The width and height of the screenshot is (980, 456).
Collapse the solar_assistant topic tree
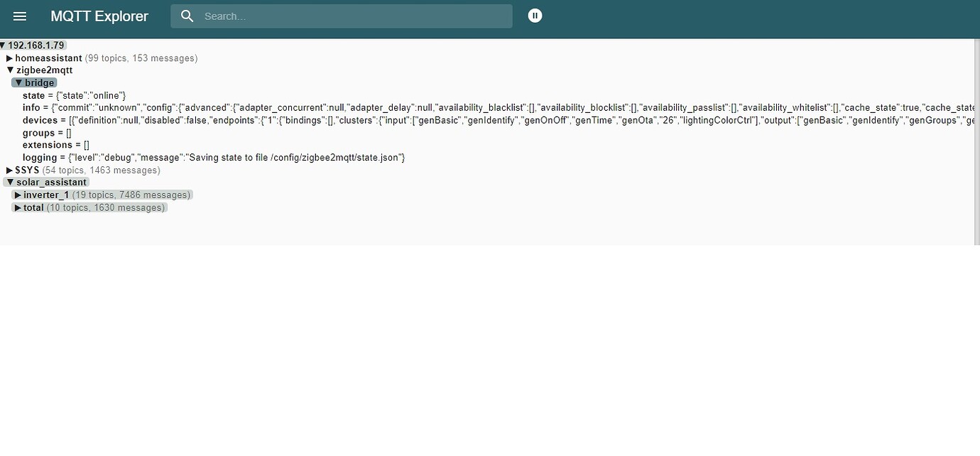(9, 182)
